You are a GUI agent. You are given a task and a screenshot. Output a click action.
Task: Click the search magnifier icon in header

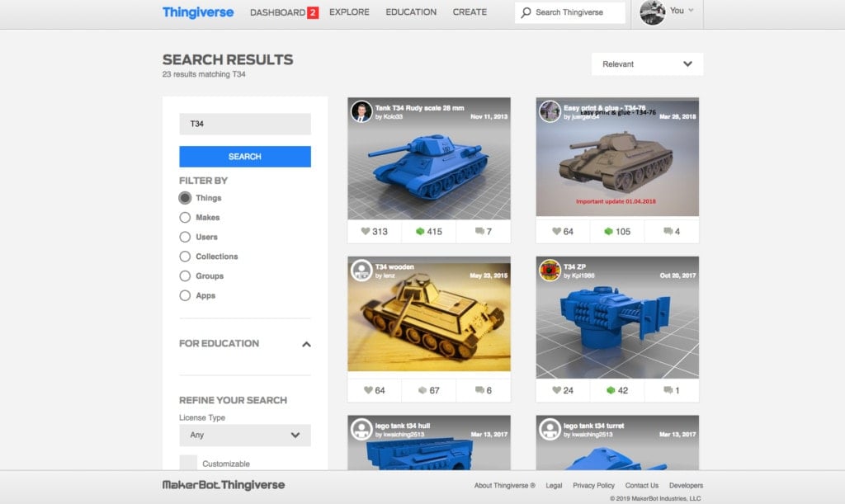pyautogui.click(x=526, y=12)
